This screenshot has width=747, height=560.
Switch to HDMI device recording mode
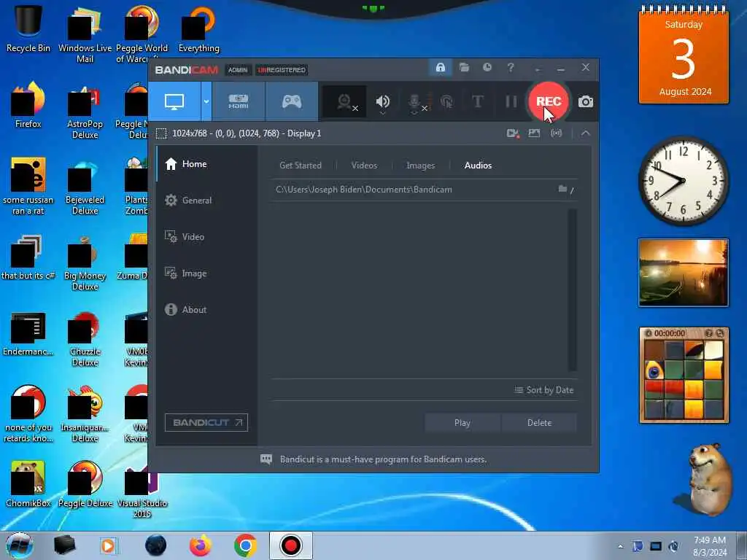coord(239,101)
